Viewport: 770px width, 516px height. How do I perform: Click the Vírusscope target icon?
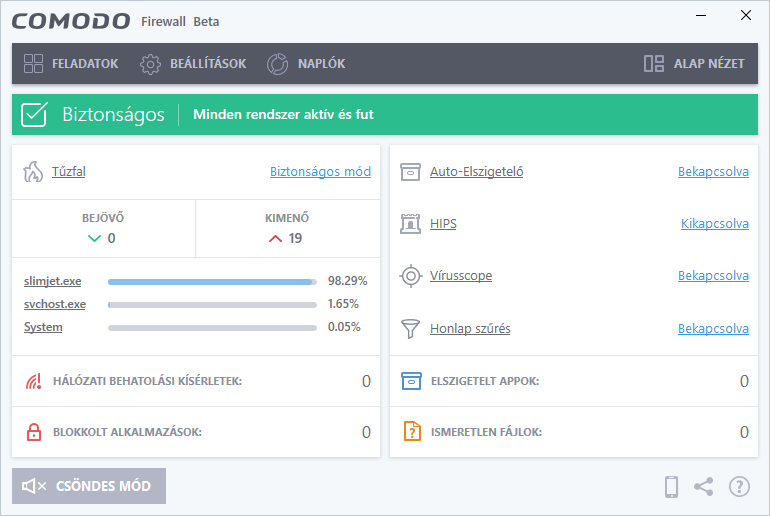click(x=411, y=276)
